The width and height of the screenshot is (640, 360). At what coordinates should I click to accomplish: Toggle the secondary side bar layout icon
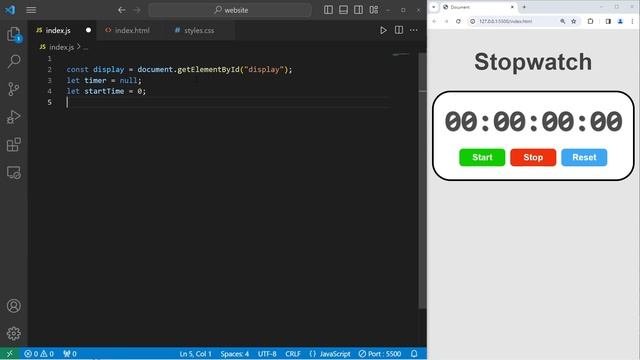coord(358,10)
